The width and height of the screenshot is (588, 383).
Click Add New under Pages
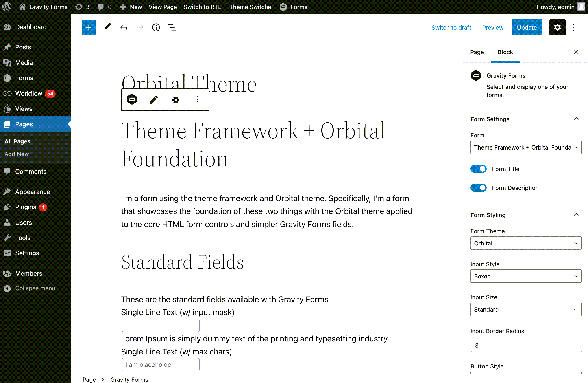[17, 154]
